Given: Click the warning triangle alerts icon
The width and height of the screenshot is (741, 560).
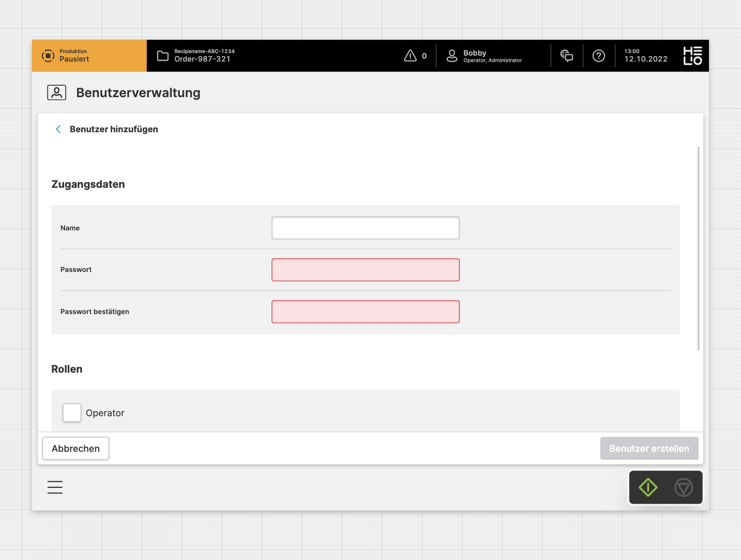Looking at the screenshot, I should (x=410, y=56).
